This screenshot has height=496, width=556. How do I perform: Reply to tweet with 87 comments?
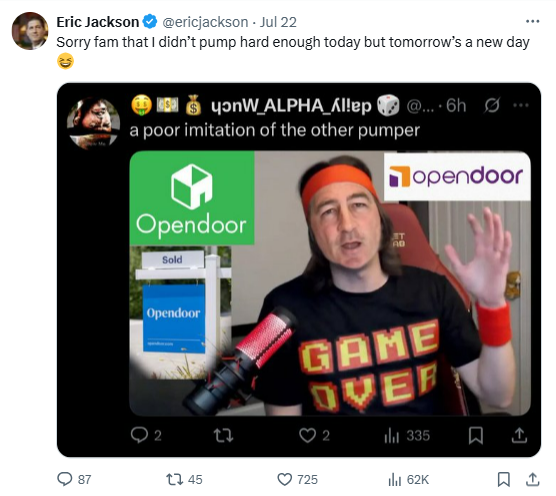pyautogui.click(x=65, y=479)
